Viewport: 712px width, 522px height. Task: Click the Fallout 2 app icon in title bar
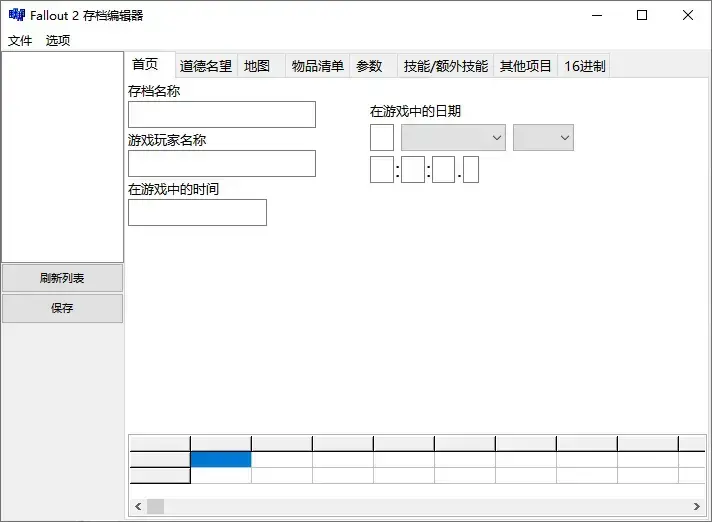pyautogui.click(x=17, y=15)
